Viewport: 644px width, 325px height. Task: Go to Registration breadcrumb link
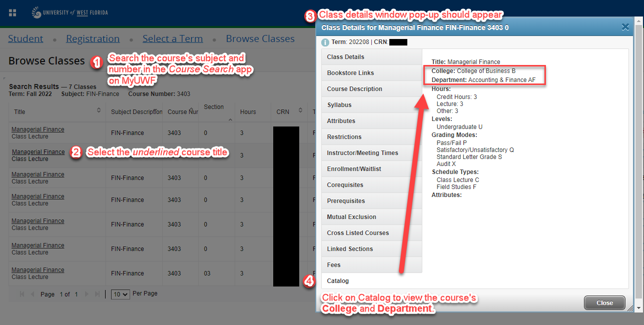93,39
